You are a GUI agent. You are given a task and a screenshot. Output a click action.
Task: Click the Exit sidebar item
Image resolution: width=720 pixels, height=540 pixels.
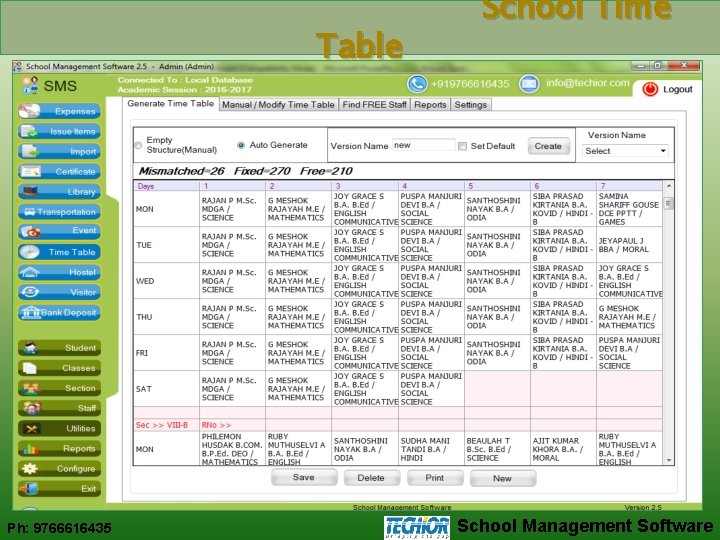(x=59, y=489)
